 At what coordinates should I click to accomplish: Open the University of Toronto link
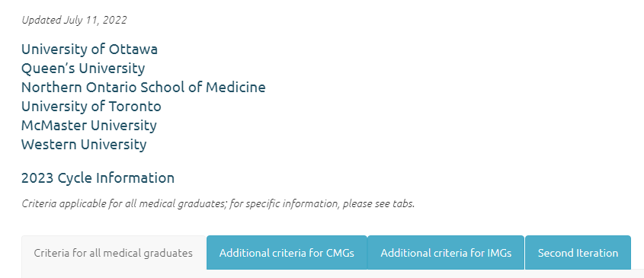[91, 107]
